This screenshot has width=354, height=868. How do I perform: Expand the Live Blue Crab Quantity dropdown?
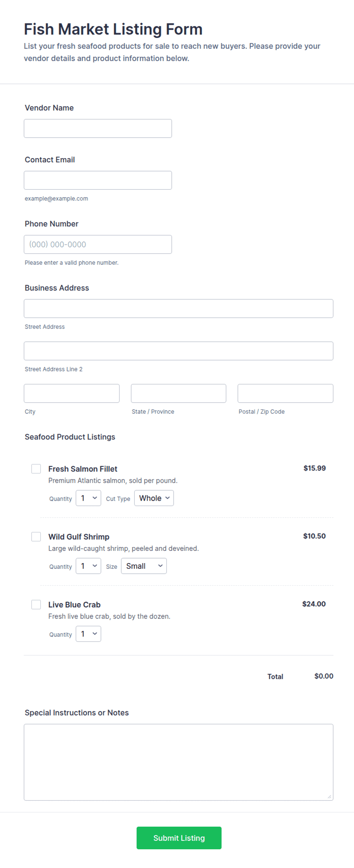point(88,634)
